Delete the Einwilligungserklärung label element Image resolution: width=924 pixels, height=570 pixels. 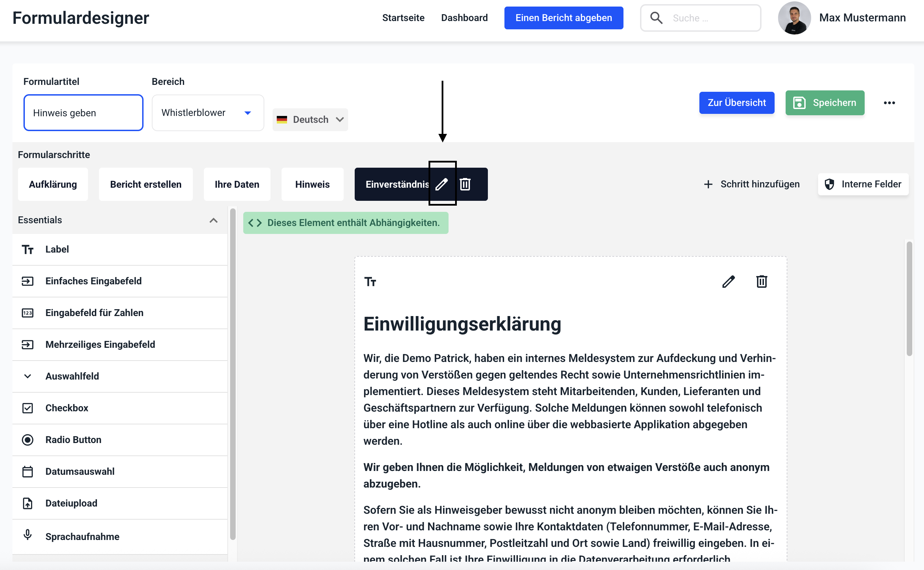[761, 282]
